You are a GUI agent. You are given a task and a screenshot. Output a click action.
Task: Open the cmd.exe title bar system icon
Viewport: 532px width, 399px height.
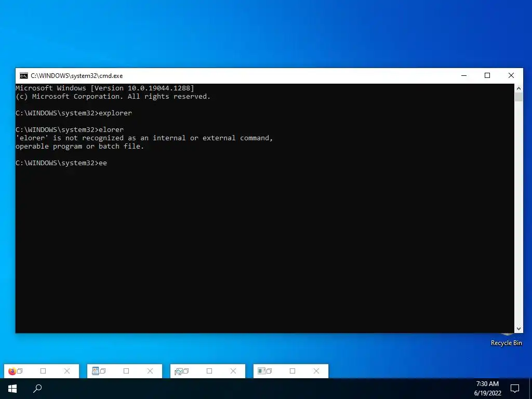(24, 76)
